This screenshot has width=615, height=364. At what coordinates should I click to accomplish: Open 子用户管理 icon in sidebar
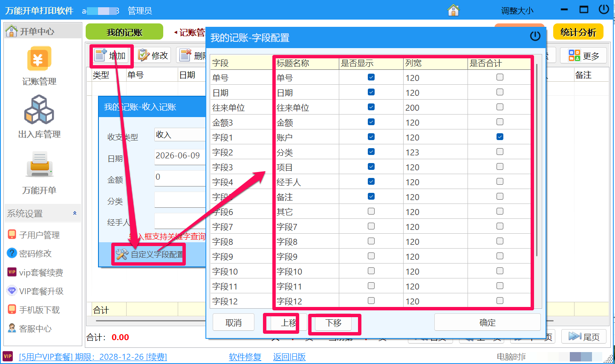tap(12, 235)
